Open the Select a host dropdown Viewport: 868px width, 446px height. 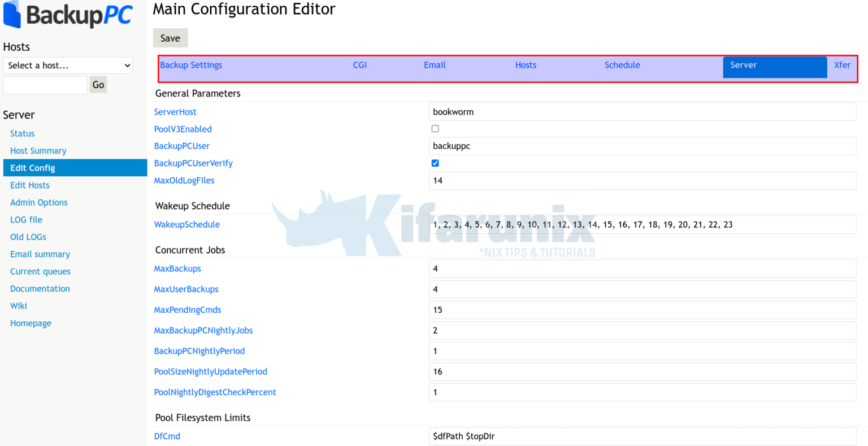tap(68, 65)
